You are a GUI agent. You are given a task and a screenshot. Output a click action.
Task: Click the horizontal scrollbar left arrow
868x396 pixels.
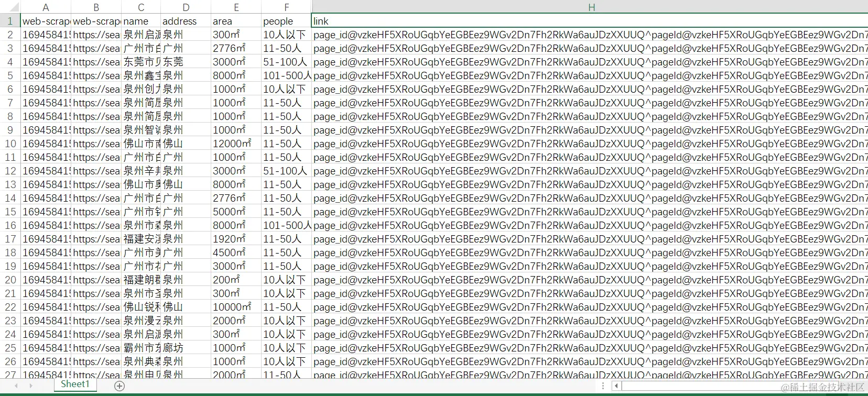616,386
